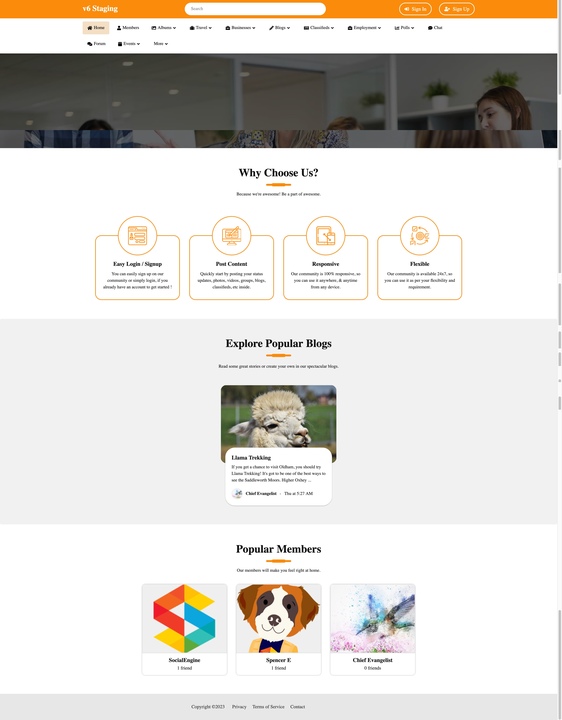Click the Post Content monitor icon

(x=231, y=236)
